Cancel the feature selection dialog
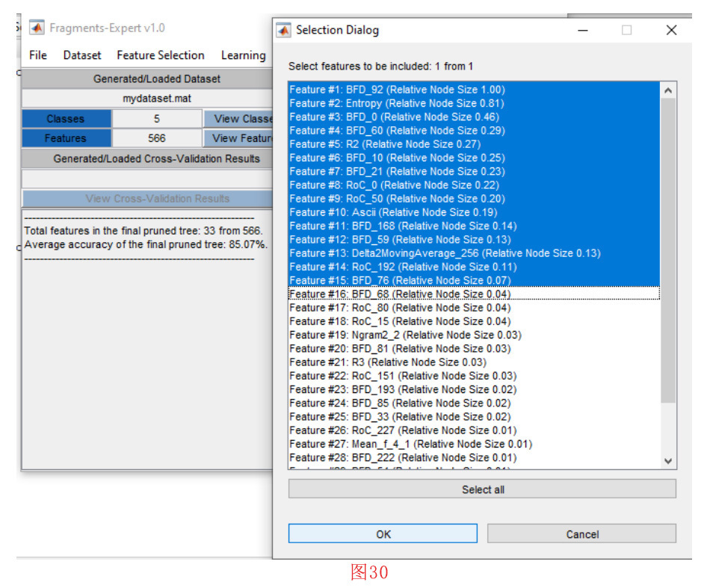The image size is (713, 588). [x=581, y=534]
